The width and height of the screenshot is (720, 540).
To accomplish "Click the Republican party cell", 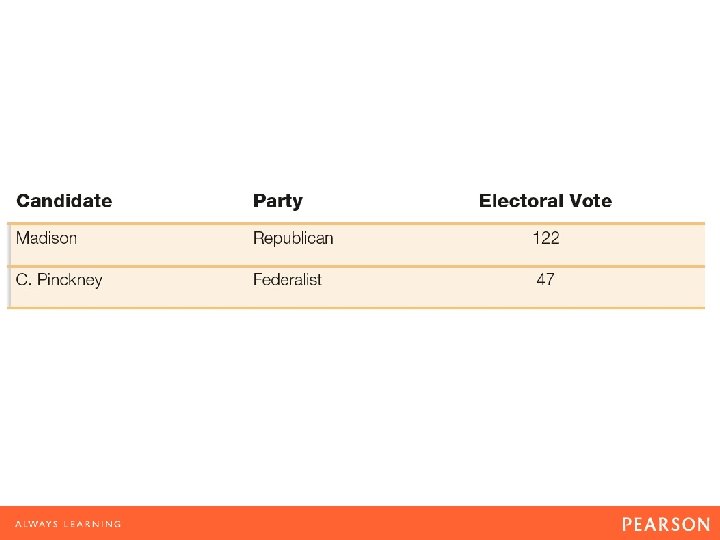I will point(293,238).
